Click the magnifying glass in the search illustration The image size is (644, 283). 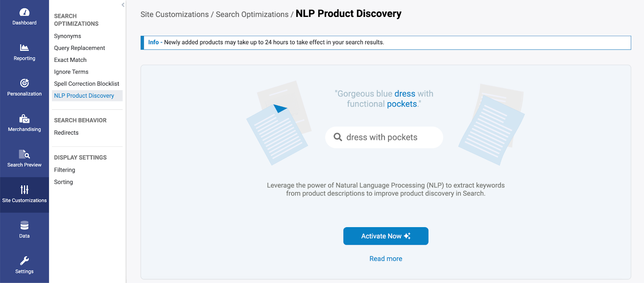(337, 137)
